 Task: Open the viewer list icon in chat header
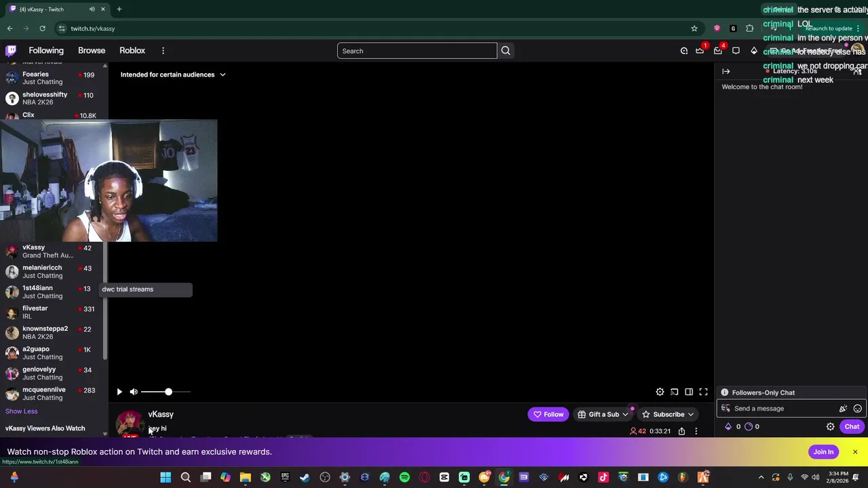click(857, 71)
